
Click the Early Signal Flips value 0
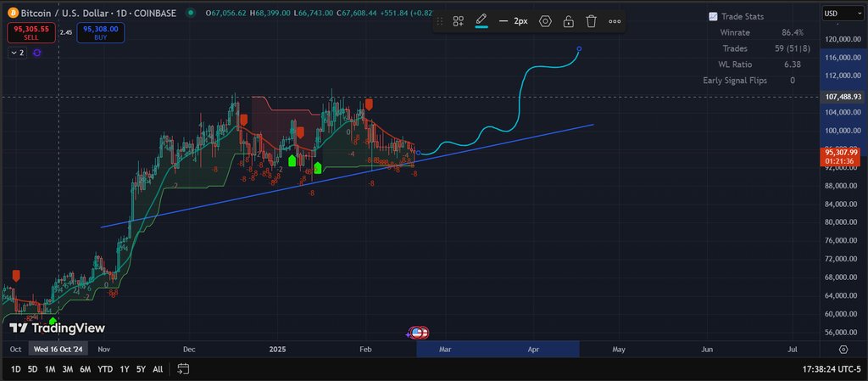click(793, 81)
